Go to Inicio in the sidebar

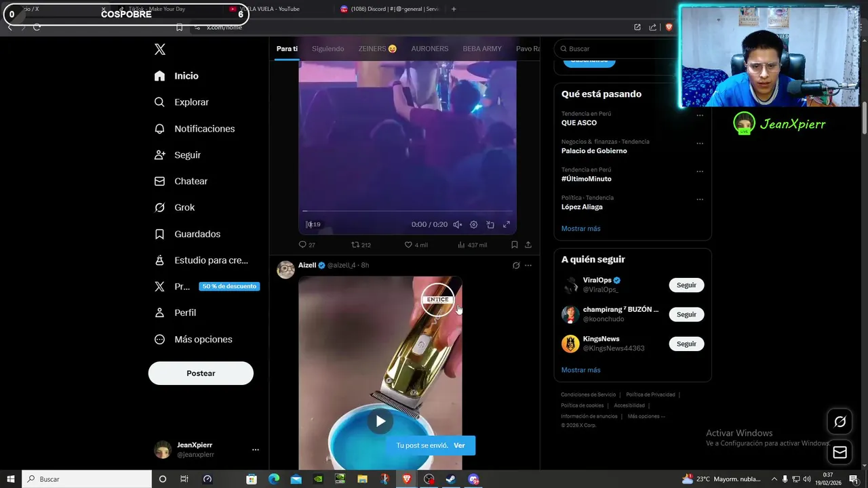click(176, 76)
